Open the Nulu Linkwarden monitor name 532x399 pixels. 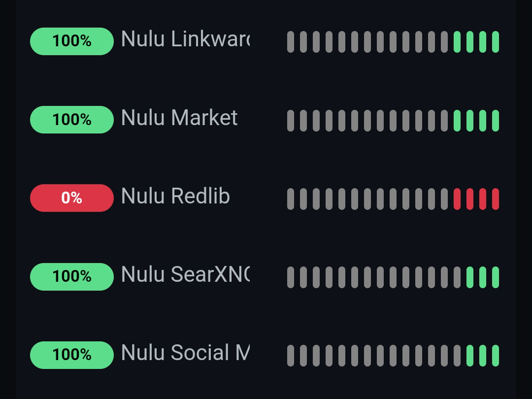point(185,39)
